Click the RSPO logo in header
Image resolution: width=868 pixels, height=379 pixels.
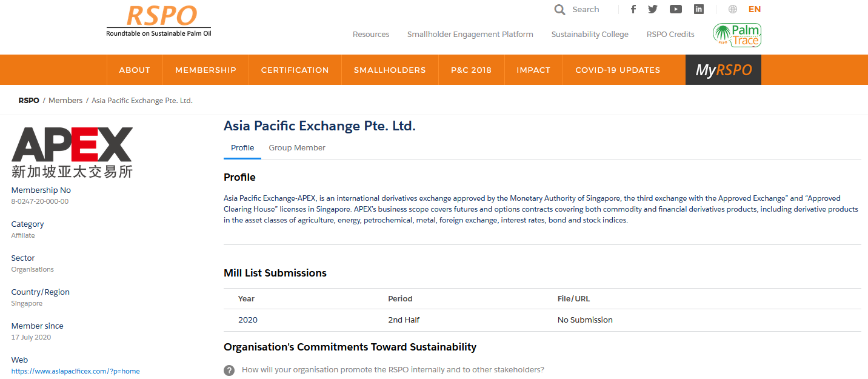[x=159, y=21]
